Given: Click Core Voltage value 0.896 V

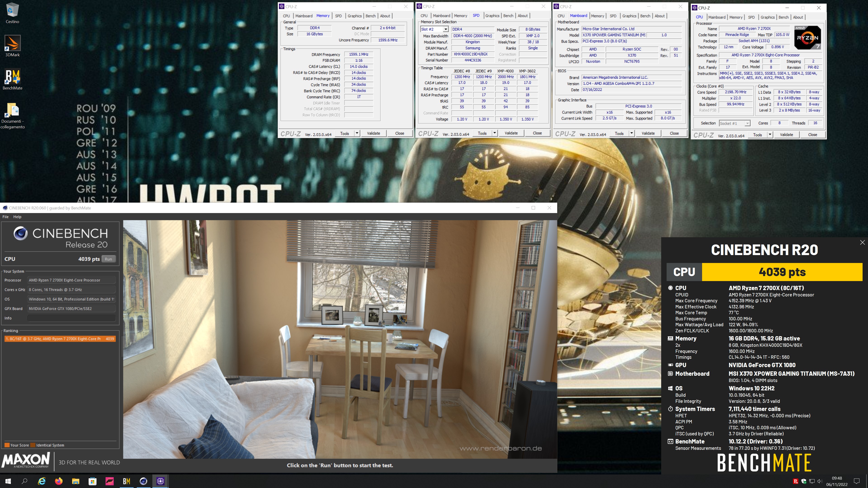Looking at the screenshot, I should tap(777, 47).
